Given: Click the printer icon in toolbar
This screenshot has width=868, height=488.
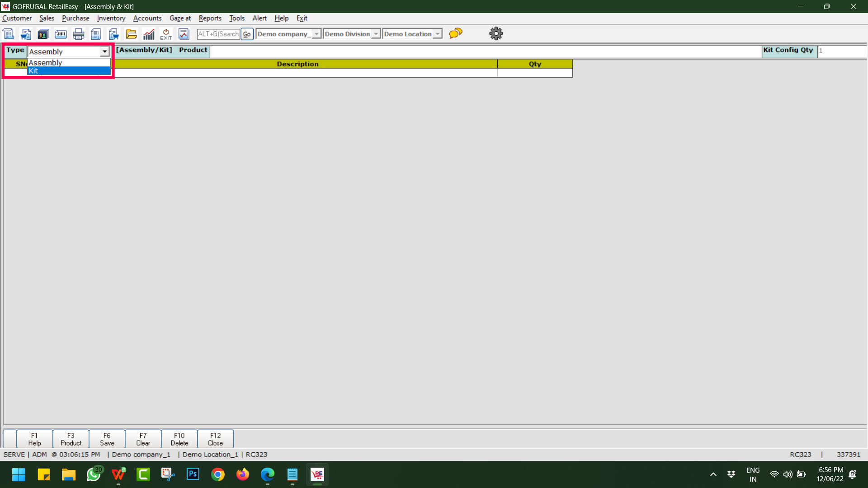Looking at the screenshot, I should click(79, 34).
